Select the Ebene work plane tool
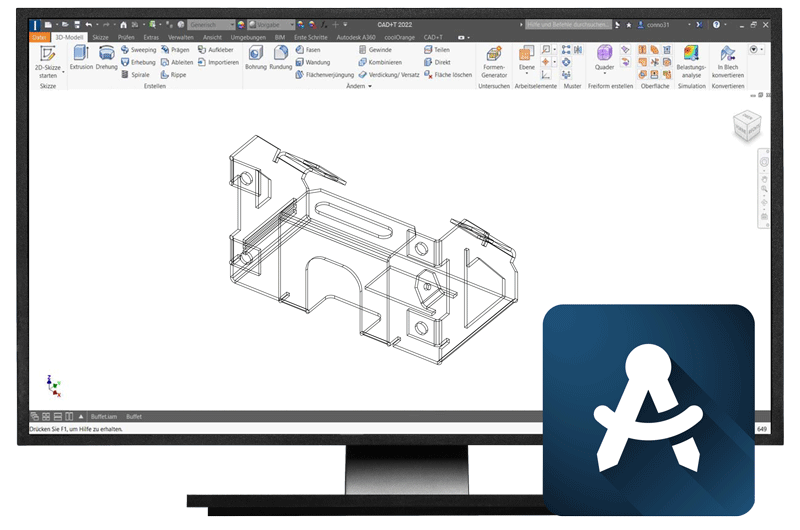 coord(527,57)
